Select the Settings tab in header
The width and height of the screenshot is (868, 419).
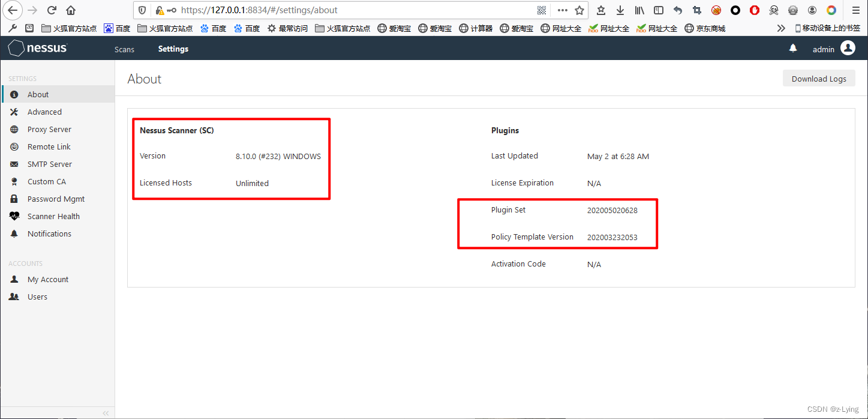tap(173, 49)
